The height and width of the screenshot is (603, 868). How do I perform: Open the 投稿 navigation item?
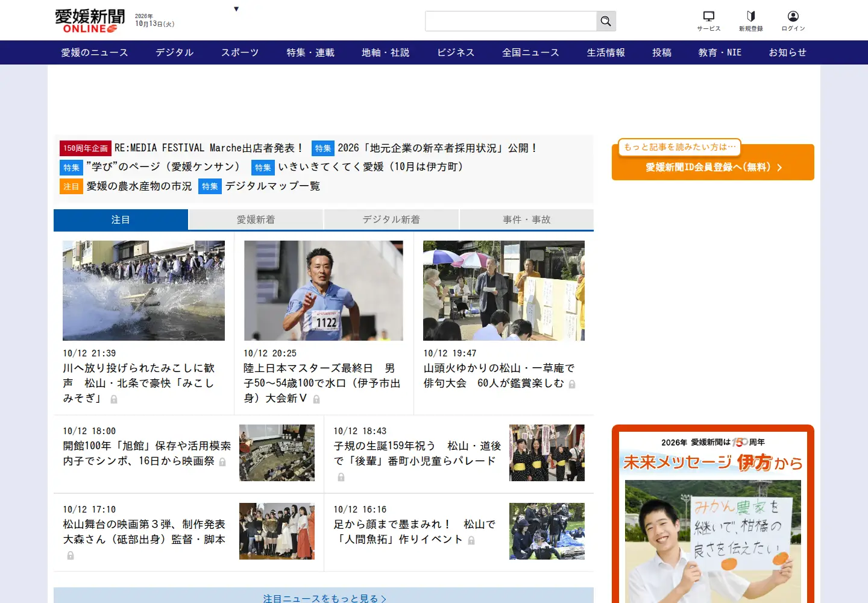662,52
